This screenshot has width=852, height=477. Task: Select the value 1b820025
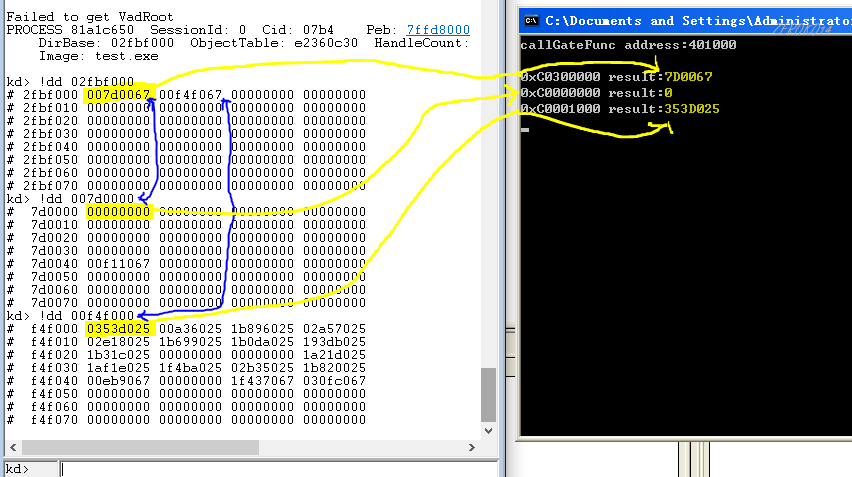[x=335, y=368]
